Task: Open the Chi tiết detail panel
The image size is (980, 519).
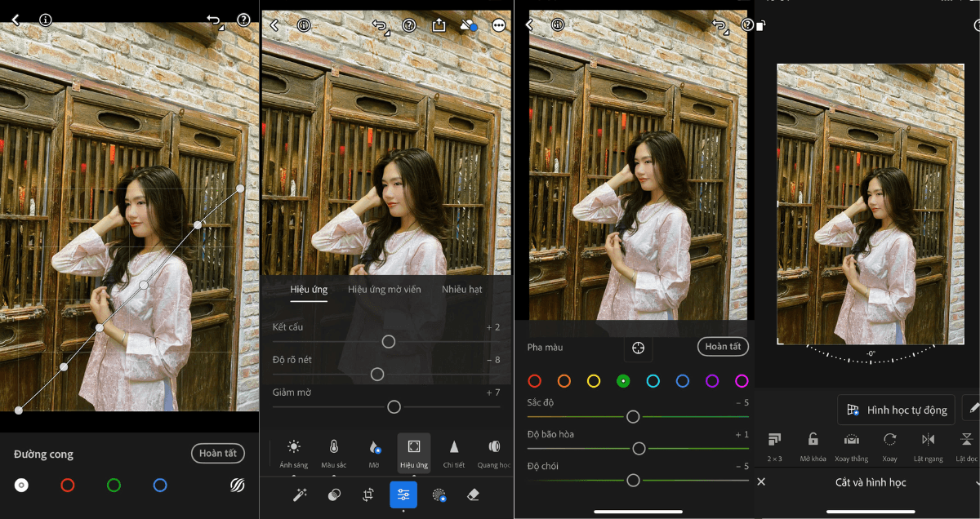Action: click(x=454, y=453)
